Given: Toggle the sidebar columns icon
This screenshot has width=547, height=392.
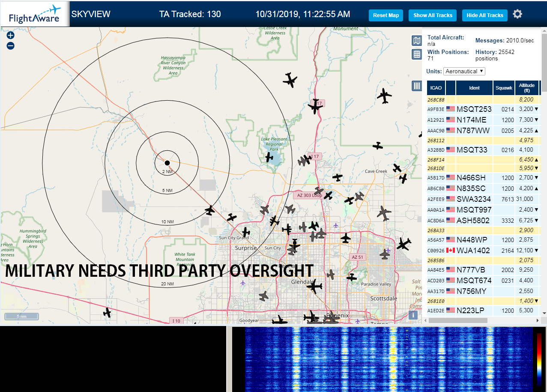Looking at the screenshot, I should pos(417,86).
